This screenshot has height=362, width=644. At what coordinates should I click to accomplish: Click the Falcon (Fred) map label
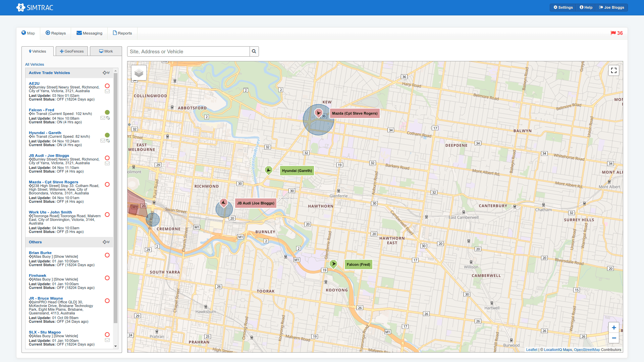[x=358, y=264]
